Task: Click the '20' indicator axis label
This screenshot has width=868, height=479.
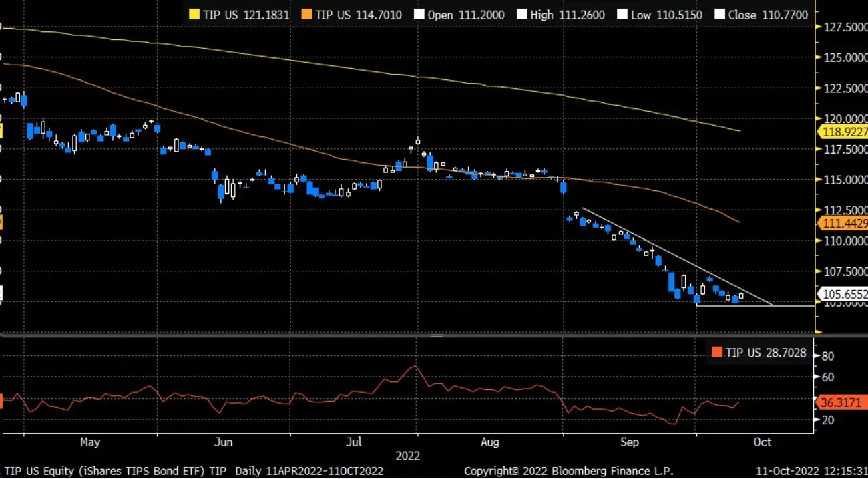Action: [828, 420]
